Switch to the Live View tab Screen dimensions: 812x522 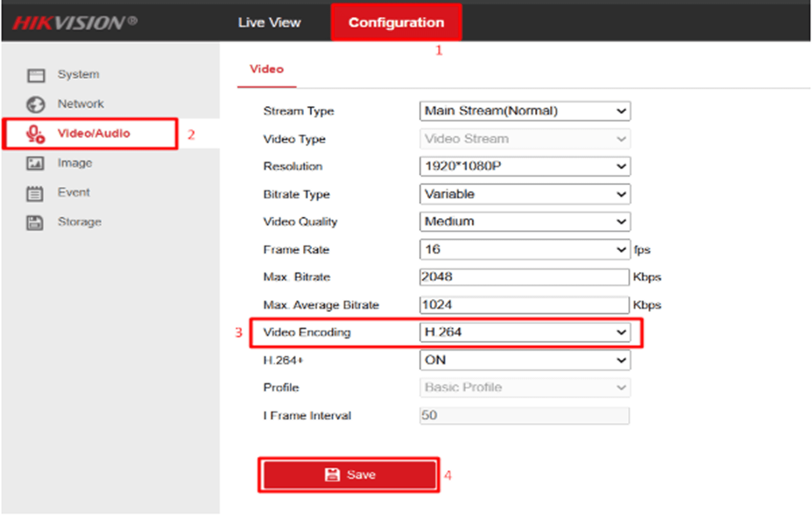(269, 23)
